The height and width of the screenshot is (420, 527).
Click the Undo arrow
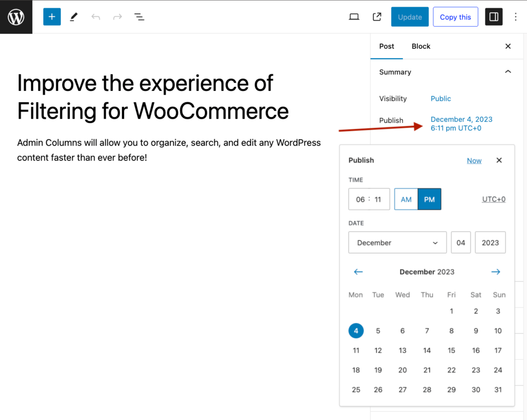[95, 16]
